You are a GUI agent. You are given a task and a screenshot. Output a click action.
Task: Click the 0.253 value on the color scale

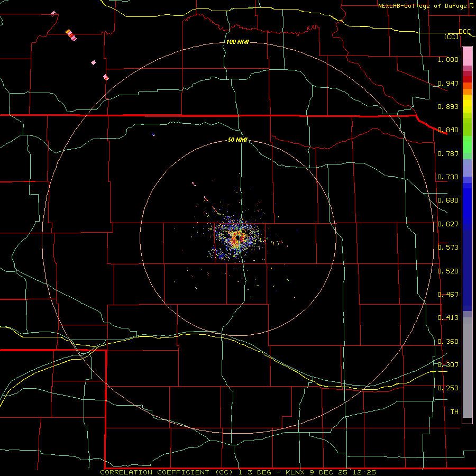point(448,388)
